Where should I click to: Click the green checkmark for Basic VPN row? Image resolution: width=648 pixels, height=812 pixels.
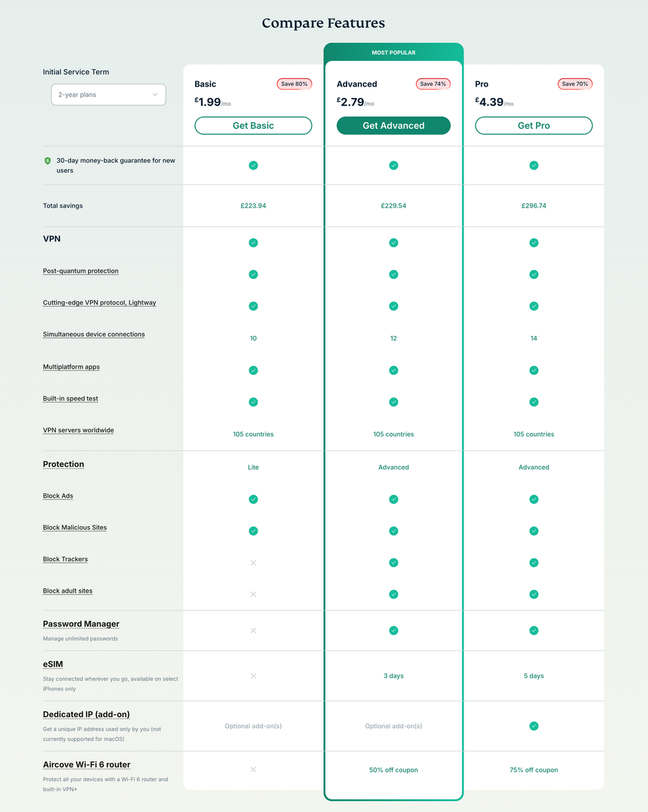(253, 243)
